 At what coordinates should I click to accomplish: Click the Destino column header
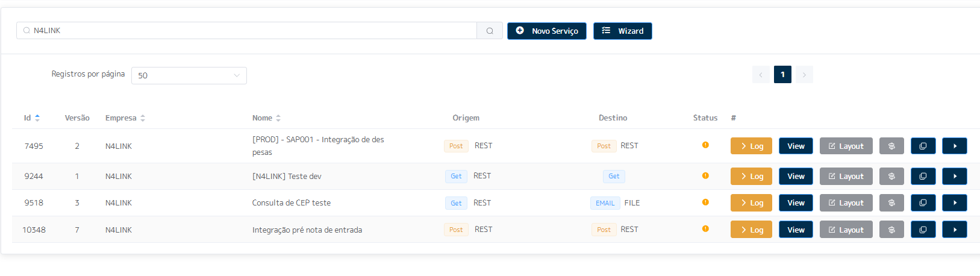point(613,118)
